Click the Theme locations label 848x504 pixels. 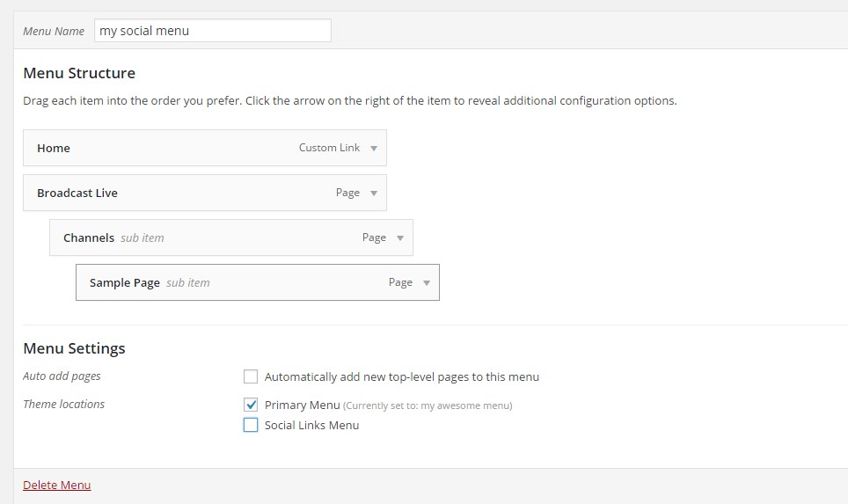click(x=64, y=404)
